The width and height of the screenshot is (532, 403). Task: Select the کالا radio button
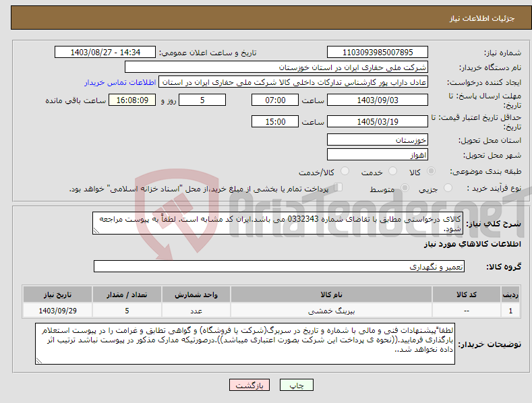tap(431, 171)
